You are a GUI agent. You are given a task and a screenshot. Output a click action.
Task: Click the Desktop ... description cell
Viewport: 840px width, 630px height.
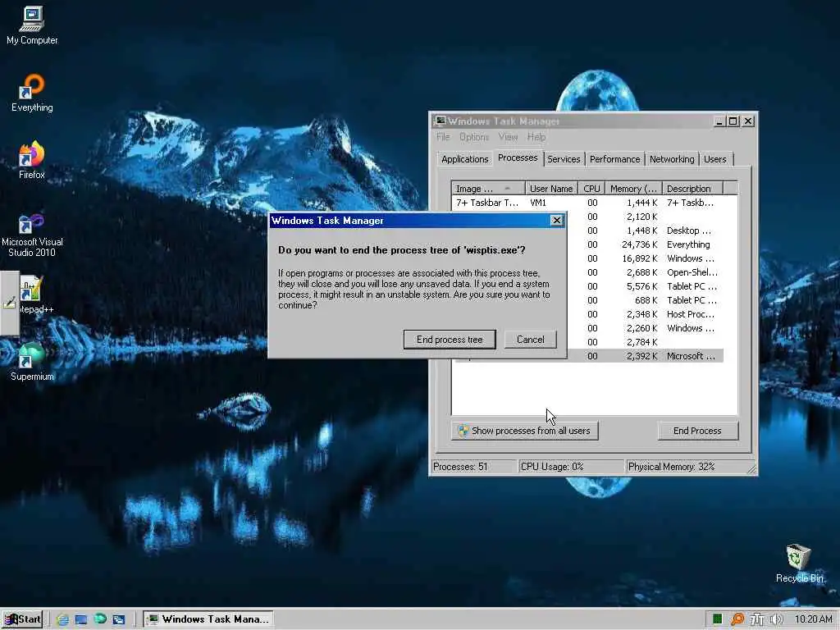(689, 231)
